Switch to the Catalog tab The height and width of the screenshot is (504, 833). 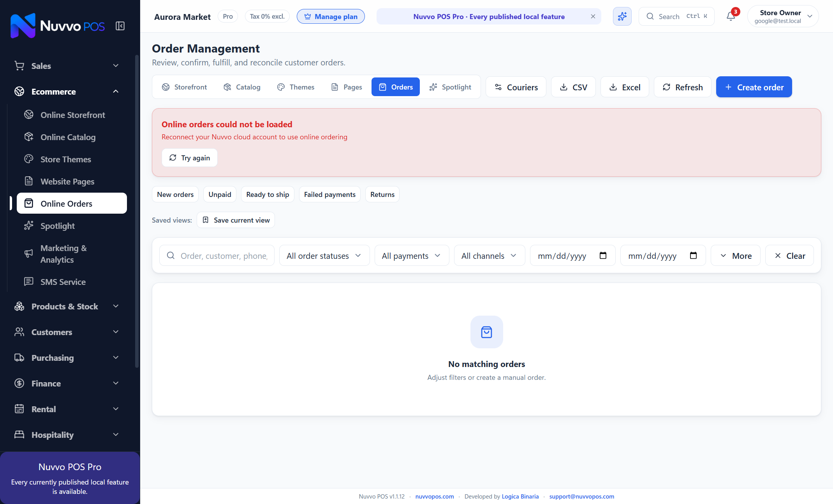click(x=242, y=87)
